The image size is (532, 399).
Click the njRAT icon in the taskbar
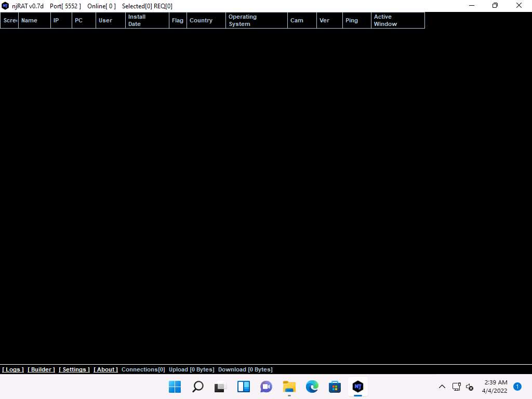(357, 387)
